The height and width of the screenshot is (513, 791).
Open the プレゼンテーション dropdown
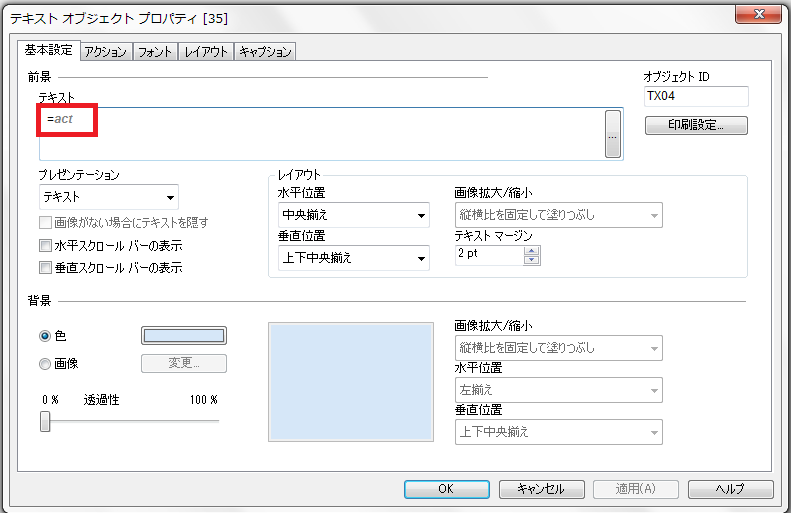coord(108,197)
